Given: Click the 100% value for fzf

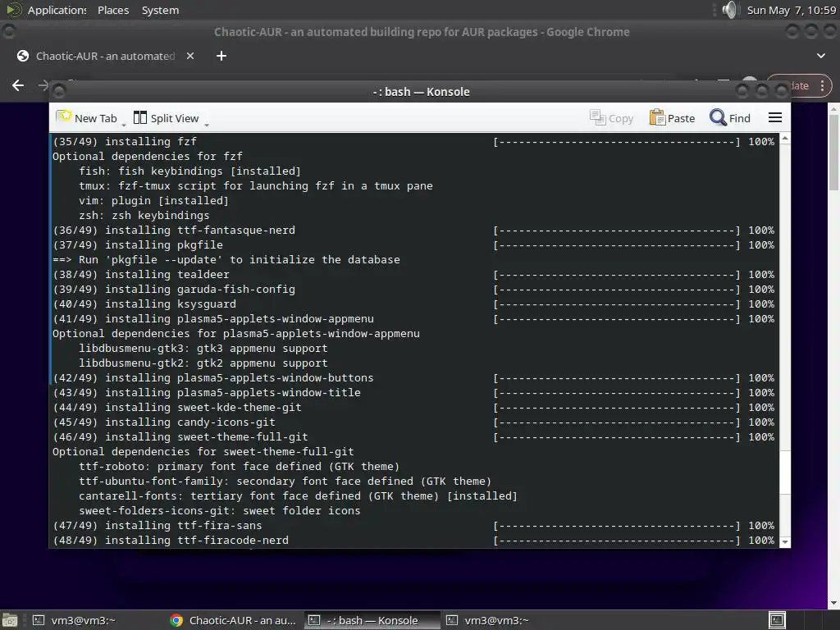Looking at the screenshot, I should (x=761, y=141).
